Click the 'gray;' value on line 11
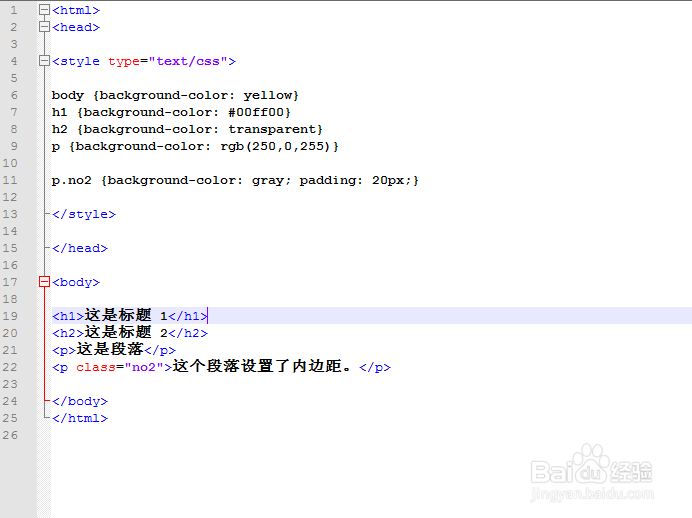Image resolution: width=692 pixels, height=518 pixels. tap(271, 181)
